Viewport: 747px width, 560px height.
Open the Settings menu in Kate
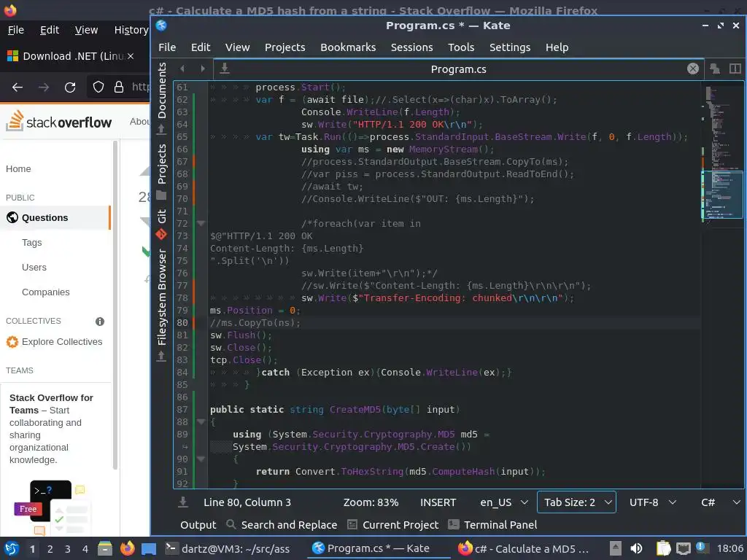coord(510,47)
